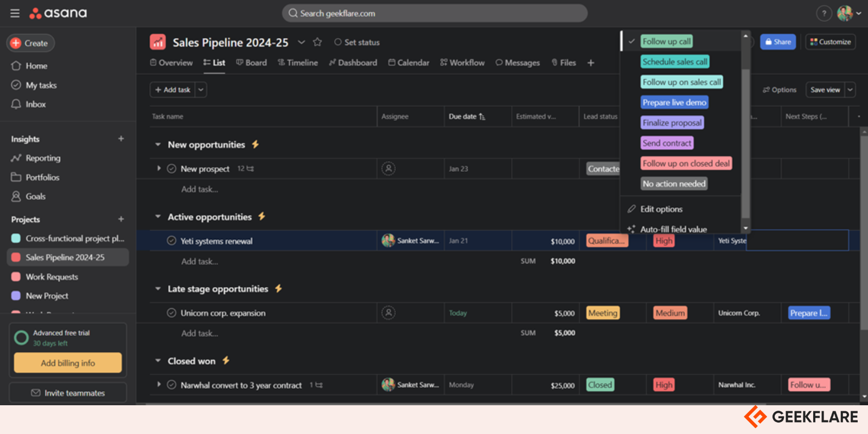Select teal Schedule sales call option
Viewport: 868px width, 434px height.
coord(675,62)
